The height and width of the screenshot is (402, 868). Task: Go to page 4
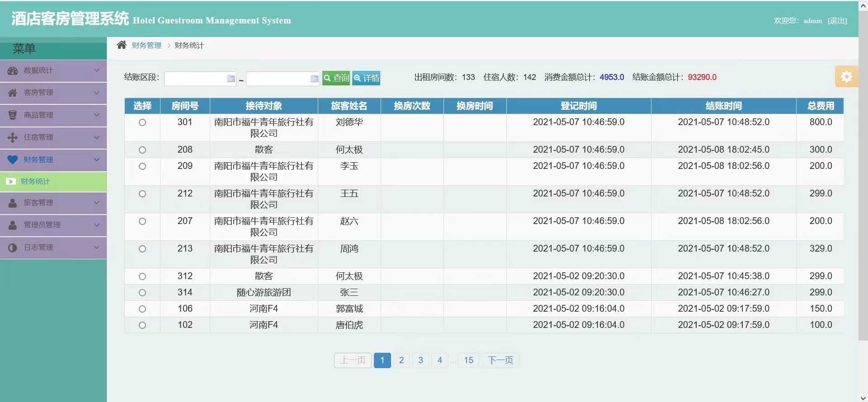pyautogui.click(x=440, y=360)
